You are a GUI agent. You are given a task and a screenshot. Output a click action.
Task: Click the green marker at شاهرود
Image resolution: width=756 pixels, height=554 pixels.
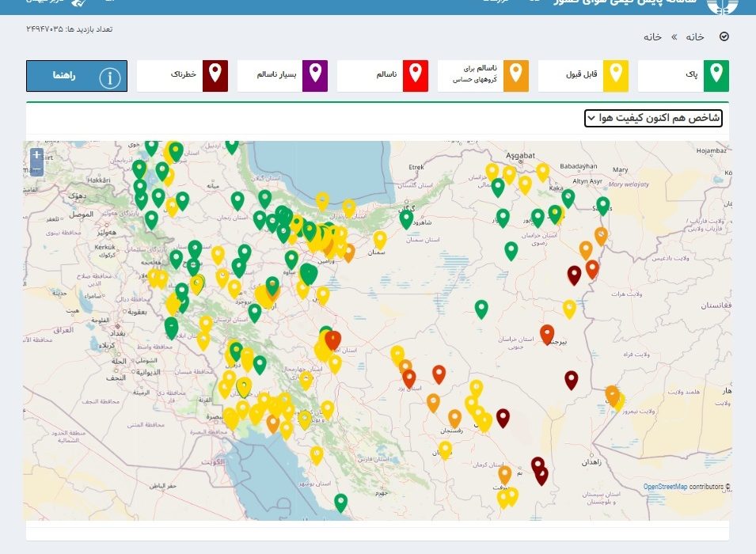coord(406,218)
